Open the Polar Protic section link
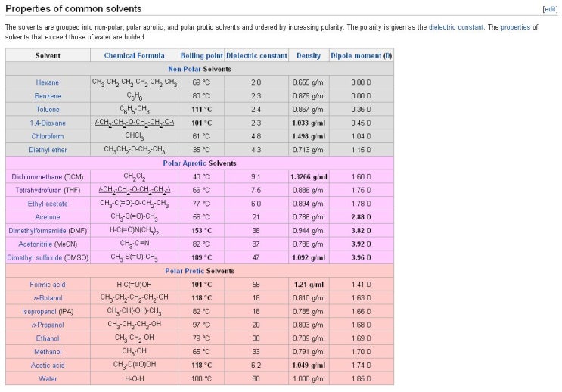562x392 pixels. 185,271
